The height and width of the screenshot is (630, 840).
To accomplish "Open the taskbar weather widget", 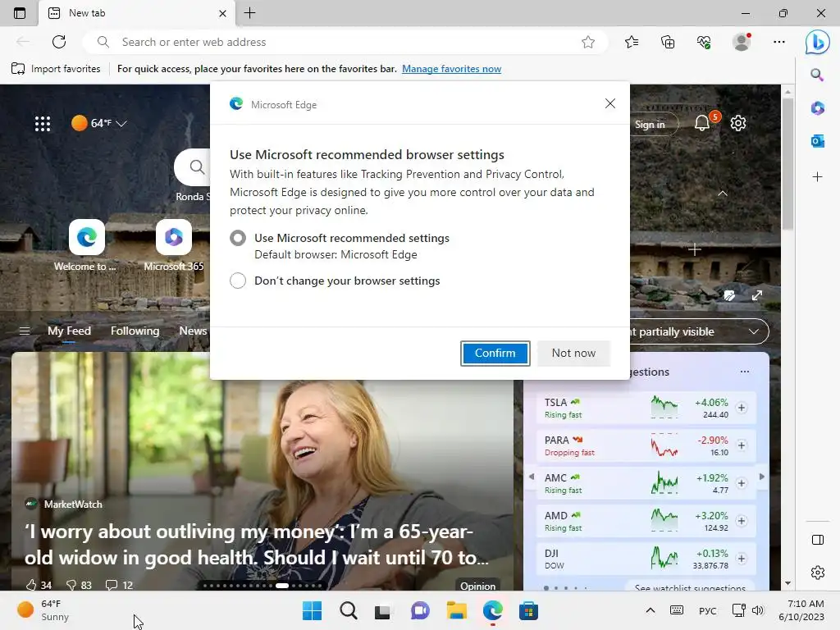I will click(43, 610).
